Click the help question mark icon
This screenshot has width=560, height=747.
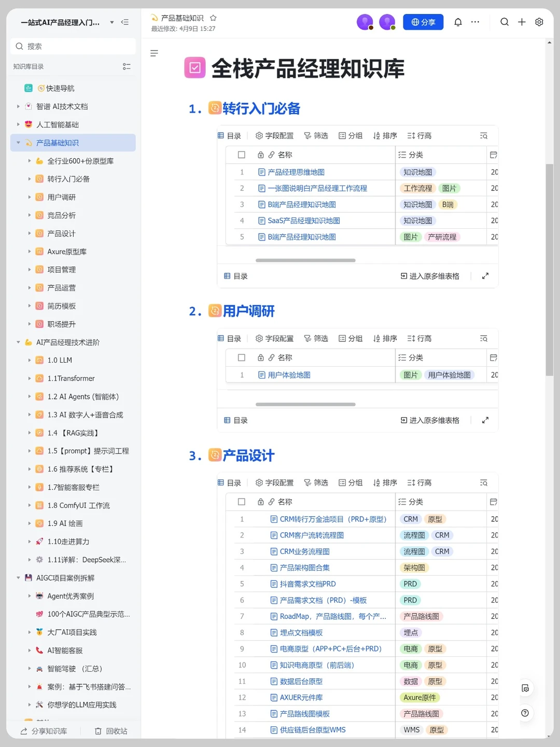(x=525, y=713)
